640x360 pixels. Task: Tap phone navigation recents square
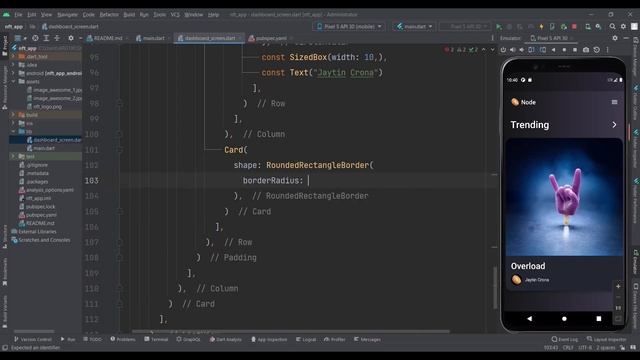coord(599,319)
